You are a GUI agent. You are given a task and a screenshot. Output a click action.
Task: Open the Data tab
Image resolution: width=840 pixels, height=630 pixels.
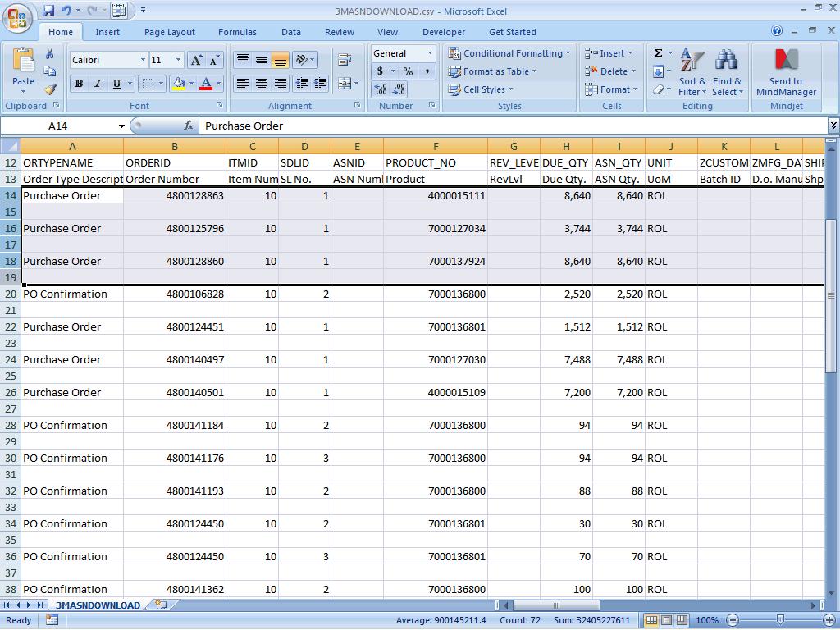click(x=291, y=32)
